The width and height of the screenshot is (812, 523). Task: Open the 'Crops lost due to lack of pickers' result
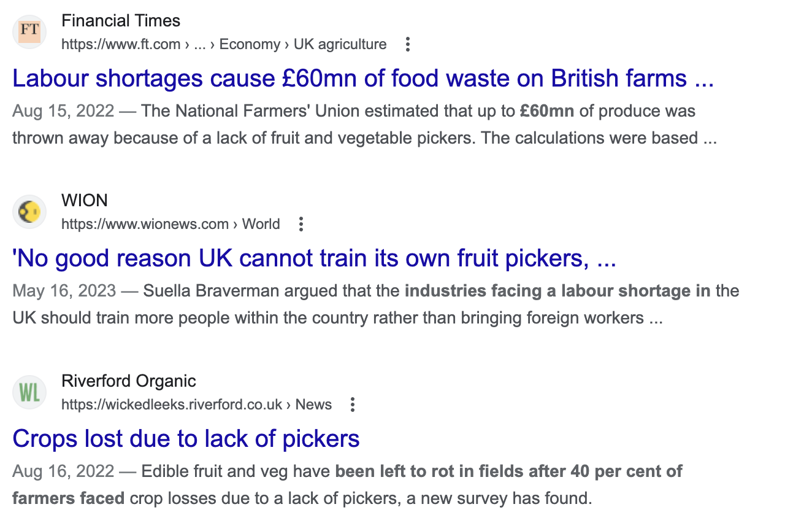[186, 439]
